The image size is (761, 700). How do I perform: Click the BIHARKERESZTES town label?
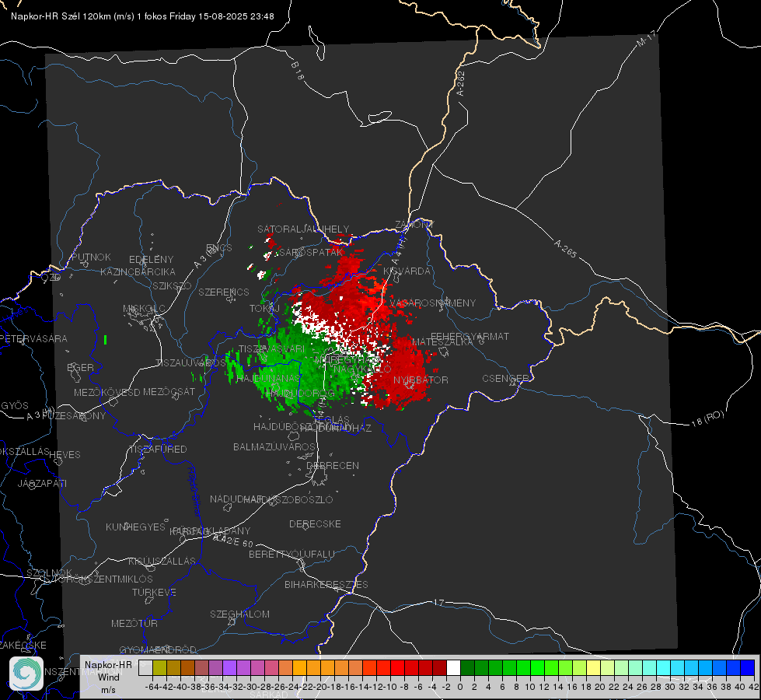326,584
